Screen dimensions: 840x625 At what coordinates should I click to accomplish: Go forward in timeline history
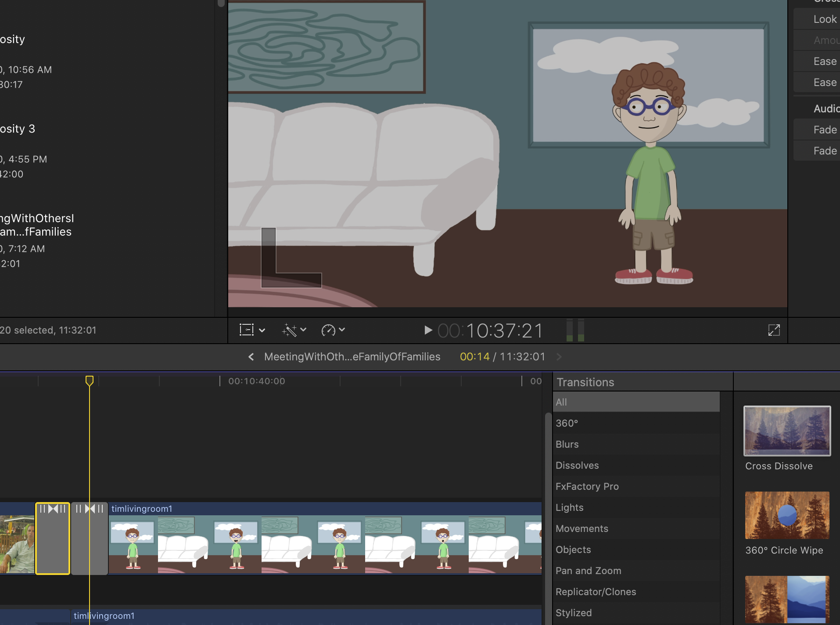click(559, 357)
